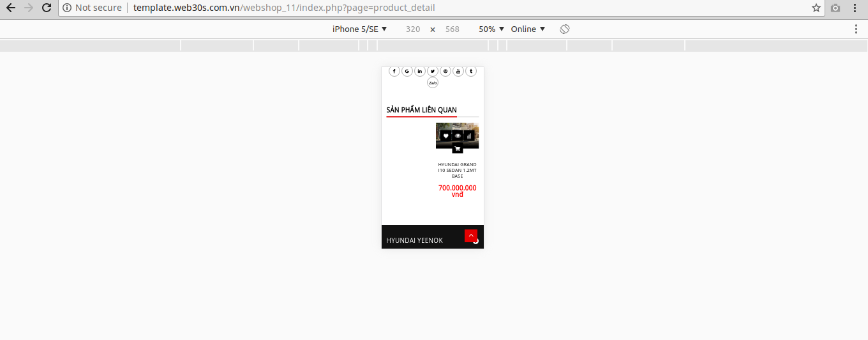Rotate device orientation icon
868x340 pixels.
[x=565, y=29]
